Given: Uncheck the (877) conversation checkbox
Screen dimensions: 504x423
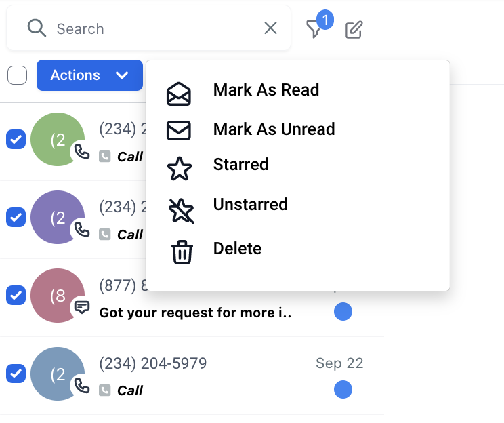Looking at the screenshot, I should pyautogui.click(x=16, y=295).
